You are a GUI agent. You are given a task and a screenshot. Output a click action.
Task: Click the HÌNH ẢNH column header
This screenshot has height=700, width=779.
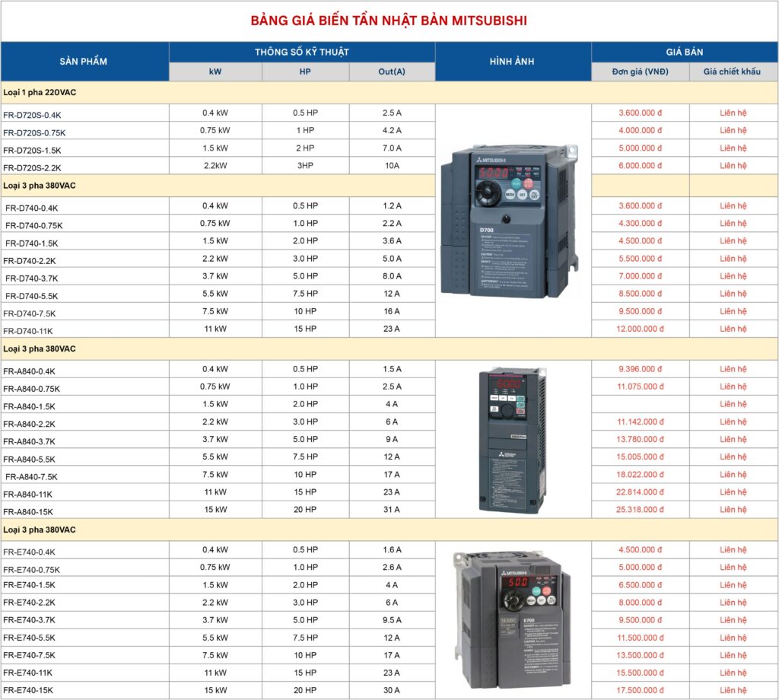click(513, 62)
